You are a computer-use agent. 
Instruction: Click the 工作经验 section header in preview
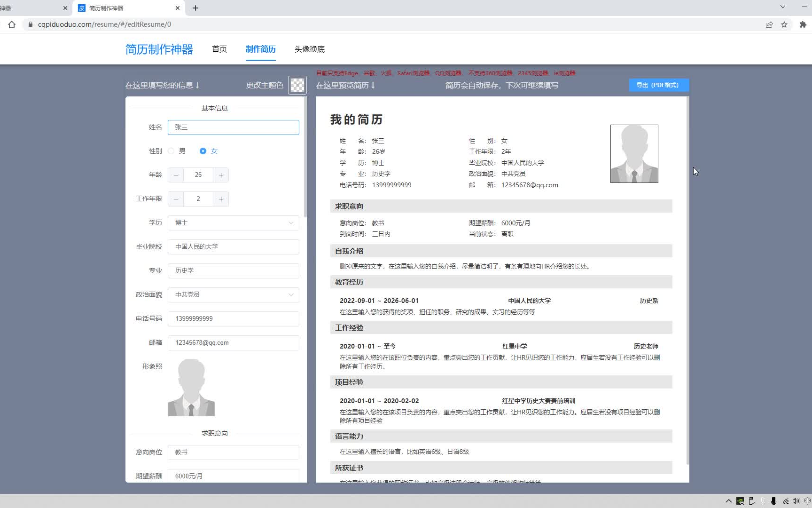[x=501, y=328]
